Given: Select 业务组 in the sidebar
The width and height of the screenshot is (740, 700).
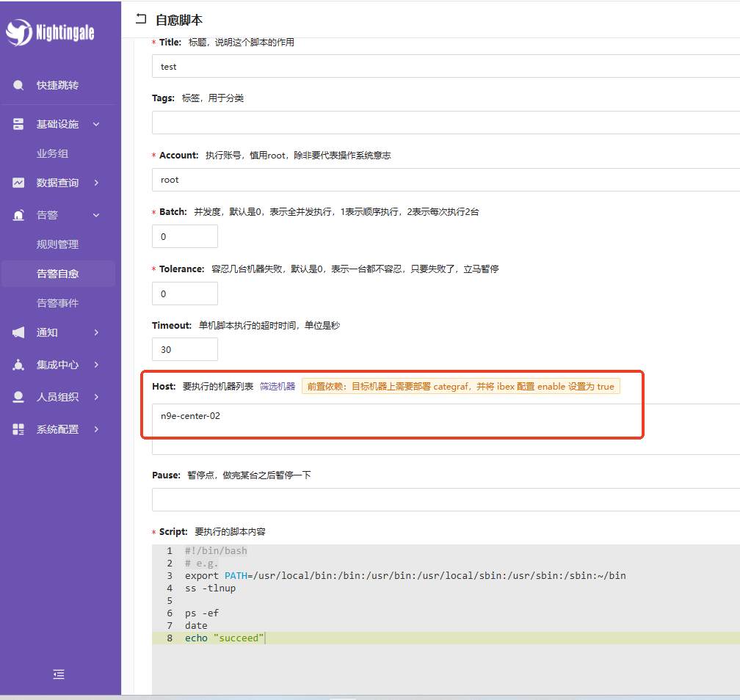Looking at the screenshot, I should 52,153.
